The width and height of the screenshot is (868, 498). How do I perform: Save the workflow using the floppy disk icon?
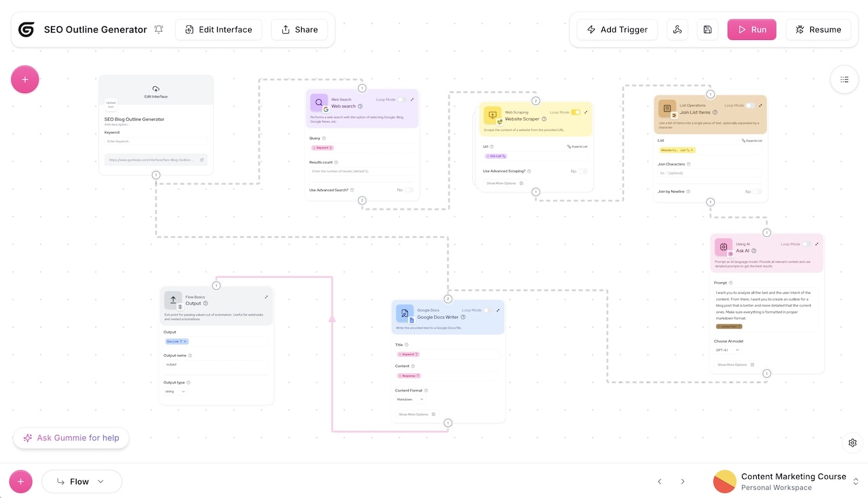tap(707, 29)
